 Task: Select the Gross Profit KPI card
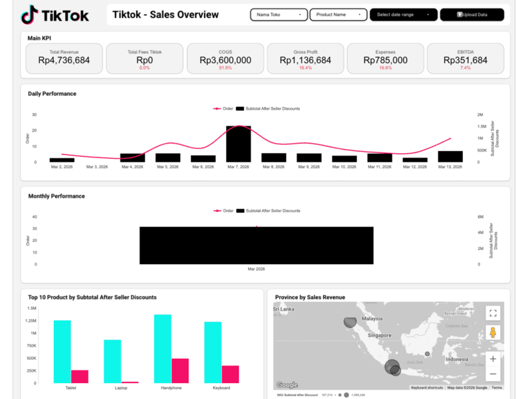305,59
